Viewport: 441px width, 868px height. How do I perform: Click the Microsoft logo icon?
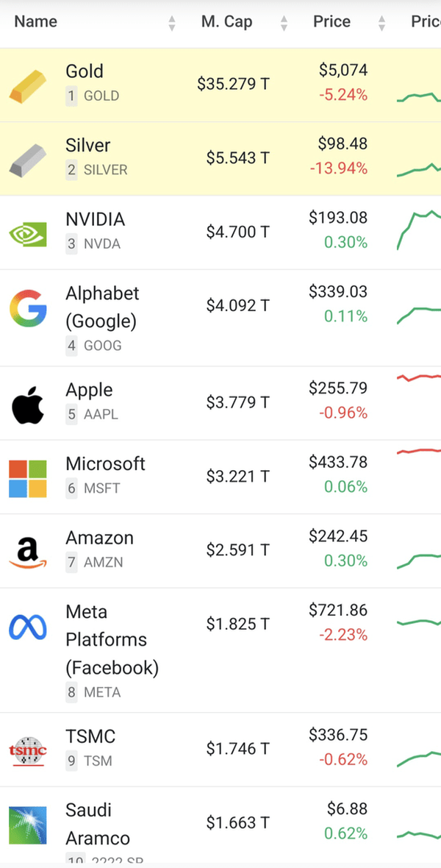click(28, 478)
